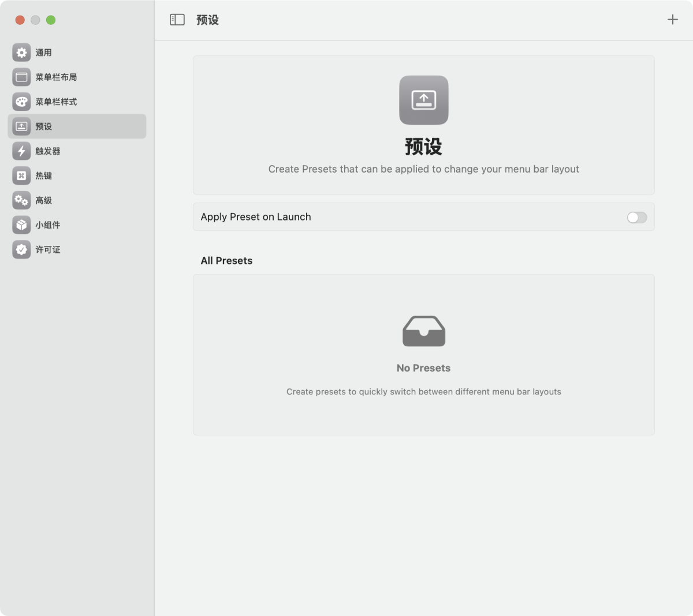Zoom the window with the green button
The width and height of the screenshot is (693, 616).
[x=51, y=20]
